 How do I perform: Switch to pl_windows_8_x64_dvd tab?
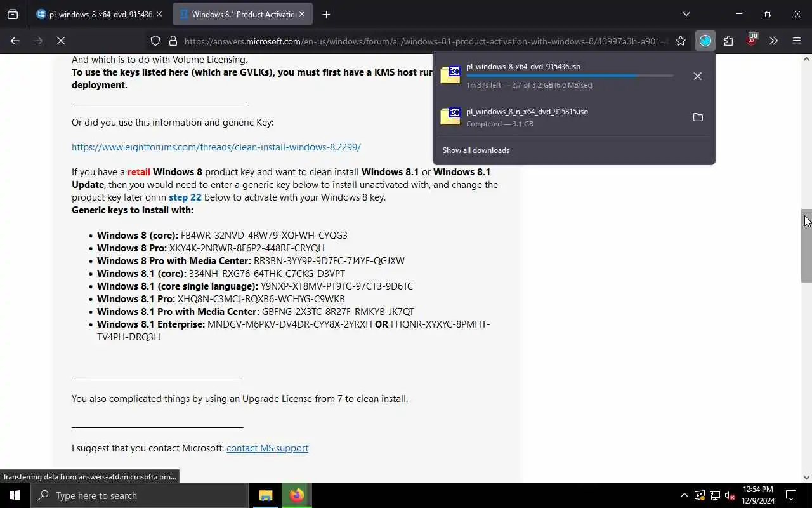pyautogui.click(x=99, y=14)
